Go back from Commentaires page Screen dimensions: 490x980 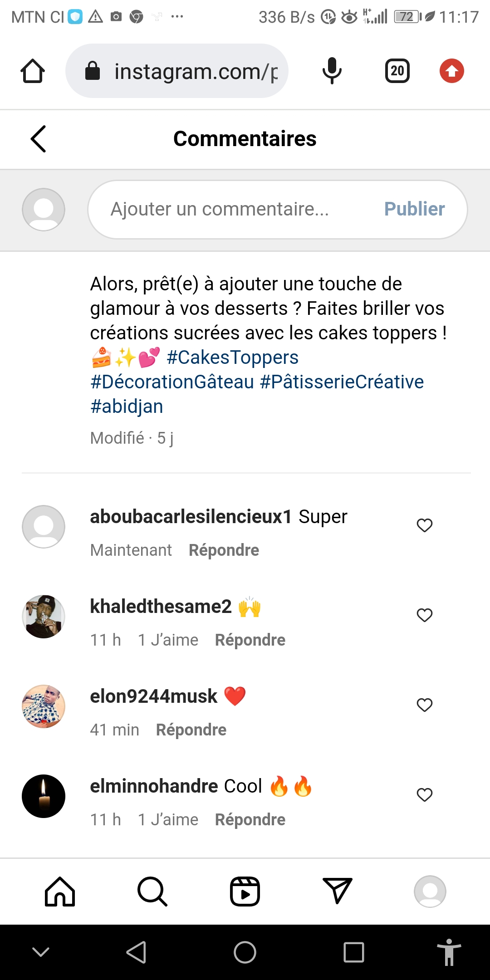coord(39,139)
